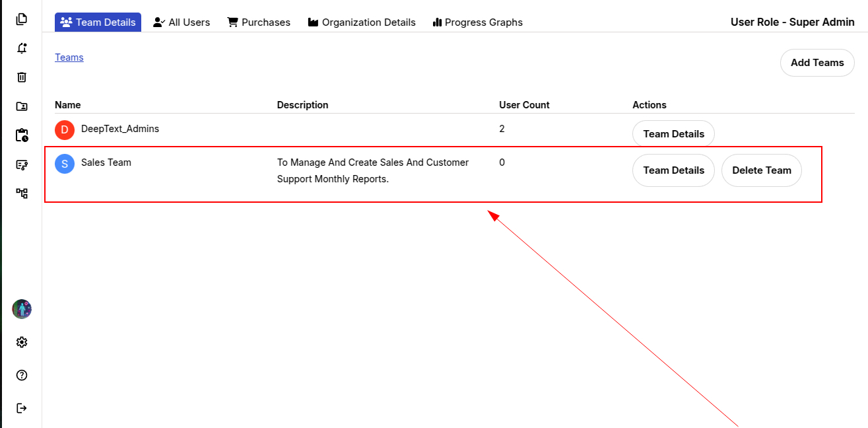
Task: Open the shared folder icon in sidebar
Action: (x=22, y=106)
